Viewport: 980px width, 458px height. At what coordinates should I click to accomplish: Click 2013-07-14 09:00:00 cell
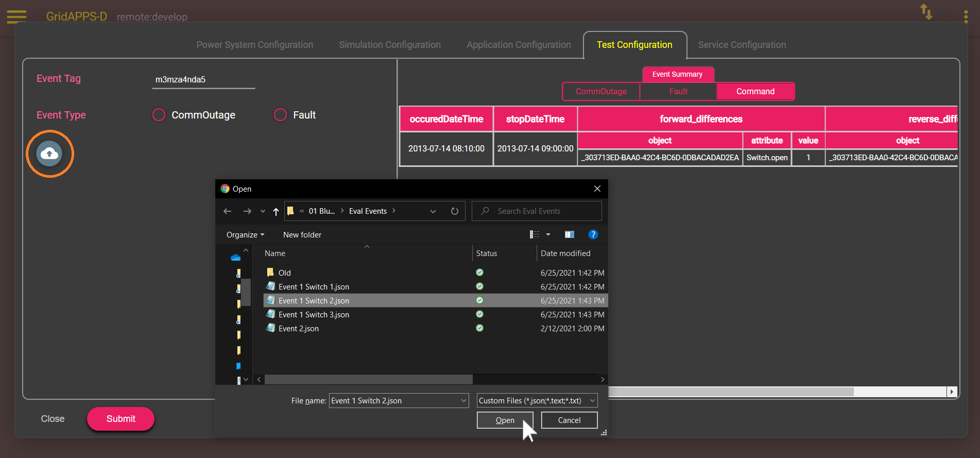535,148
